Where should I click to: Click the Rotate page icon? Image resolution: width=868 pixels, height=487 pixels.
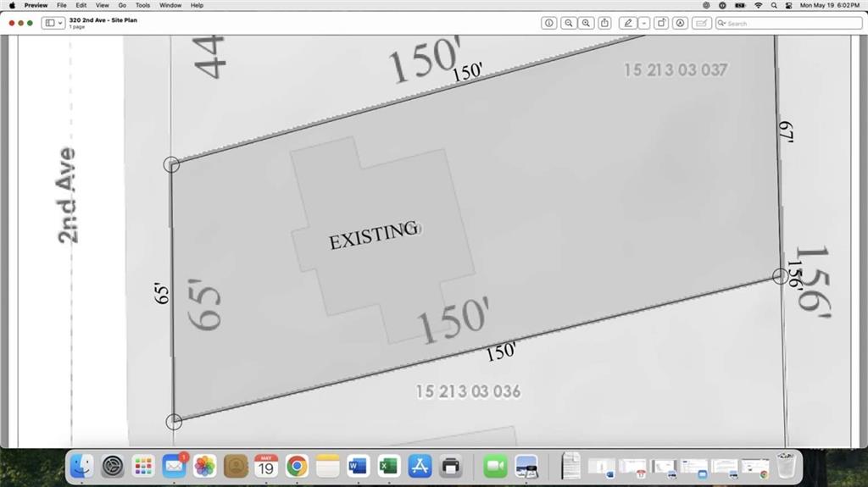(x=661, y=23)
